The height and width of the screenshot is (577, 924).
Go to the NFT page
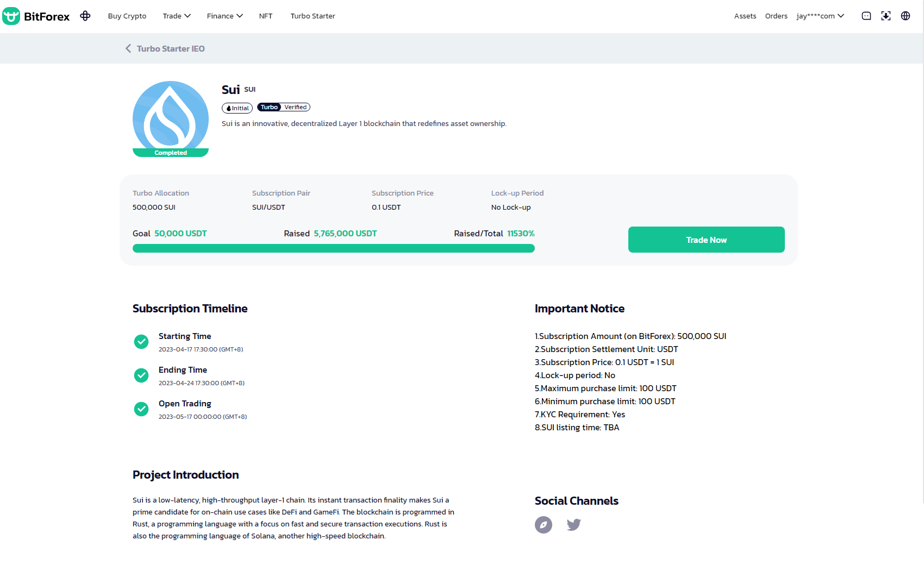tap(266, 16)
